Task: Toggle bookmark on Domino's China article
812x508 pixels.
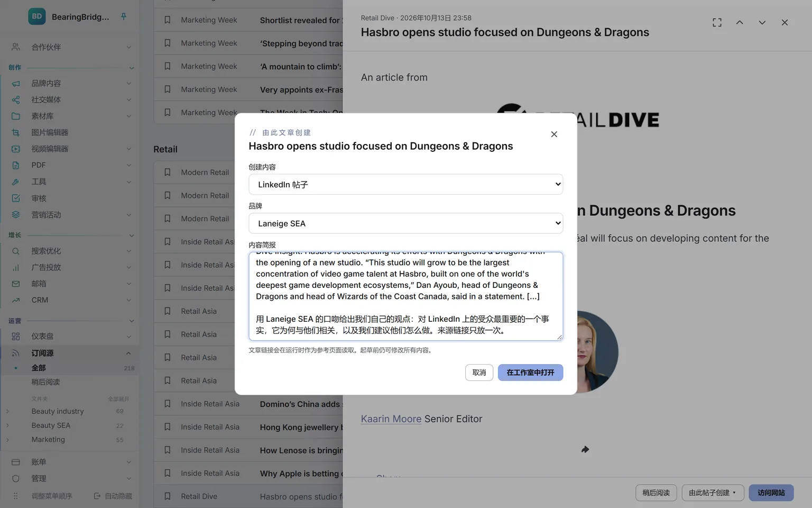Action: click(168, 404)
